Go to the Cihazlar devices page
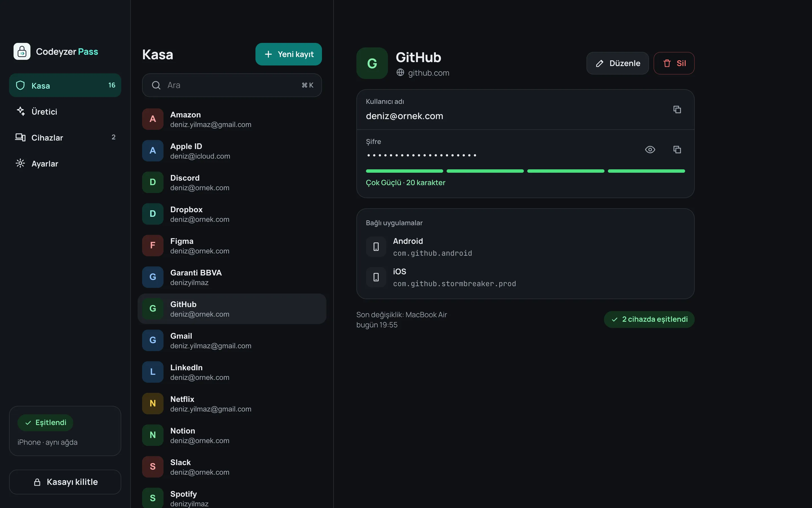Image resolution: width=812 pixels, height=508 pixels. tap(65, 137)
